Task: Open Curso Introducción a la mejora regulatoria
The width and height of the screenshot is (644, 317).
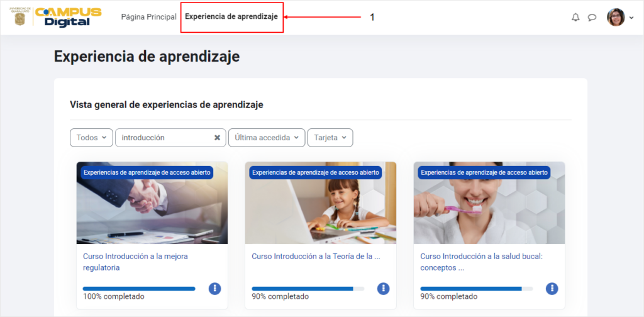Action: point(136,262)
